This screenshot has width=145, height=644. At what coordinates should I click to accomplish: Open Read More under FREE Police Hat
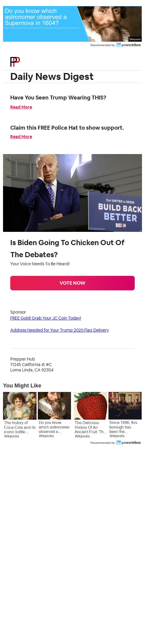point(21,137)
